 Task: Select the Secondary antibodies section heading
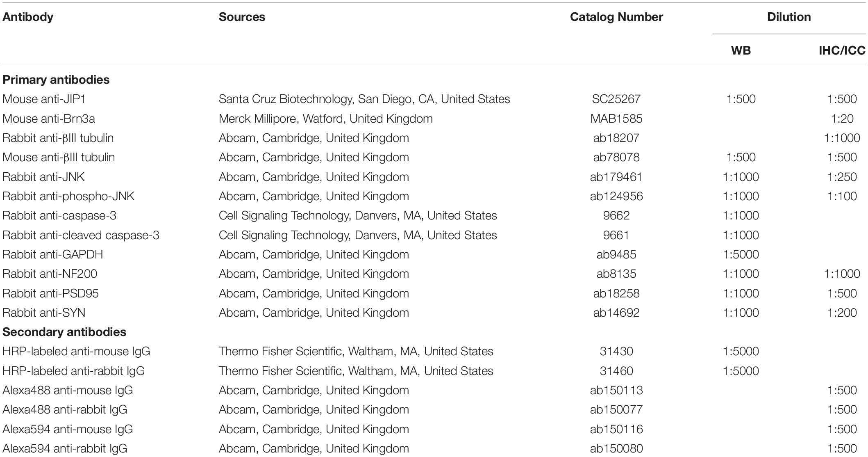(x=64, y=332)
